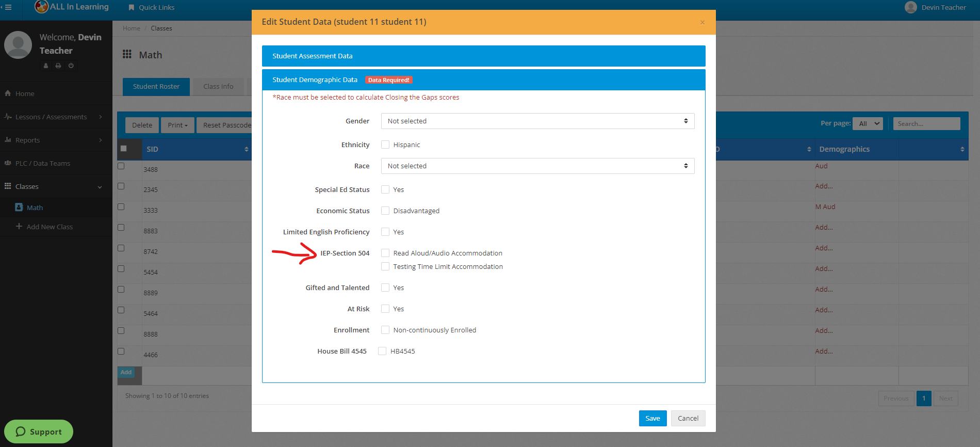This screenshot has width=980, height=447.
Task: Toggle Testing Time Limit Accommodation checkbox
Action: point(385,266)
